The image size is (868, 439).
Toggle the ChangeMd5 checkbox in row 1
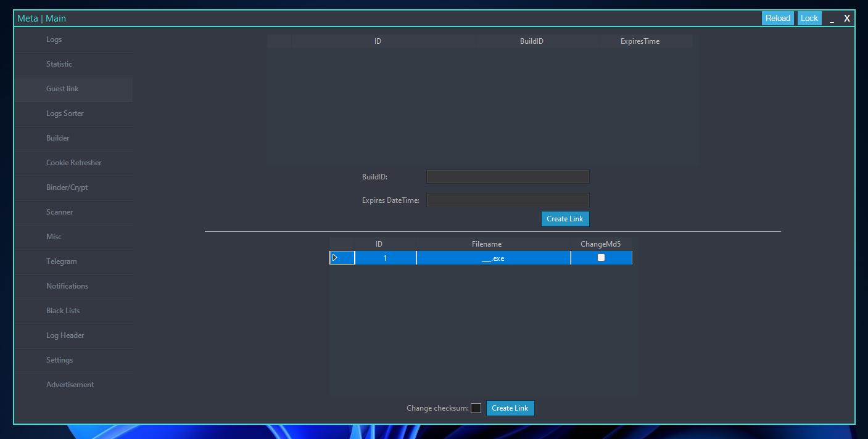[601, 258]
